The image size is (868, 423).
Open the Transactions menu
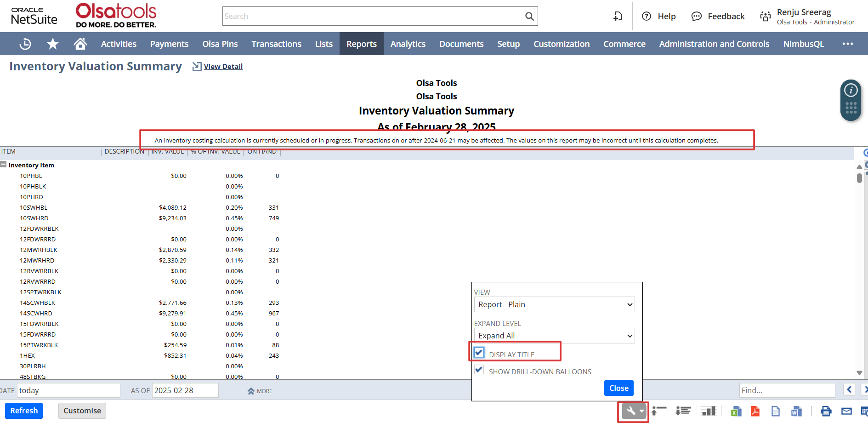[276, 44]
